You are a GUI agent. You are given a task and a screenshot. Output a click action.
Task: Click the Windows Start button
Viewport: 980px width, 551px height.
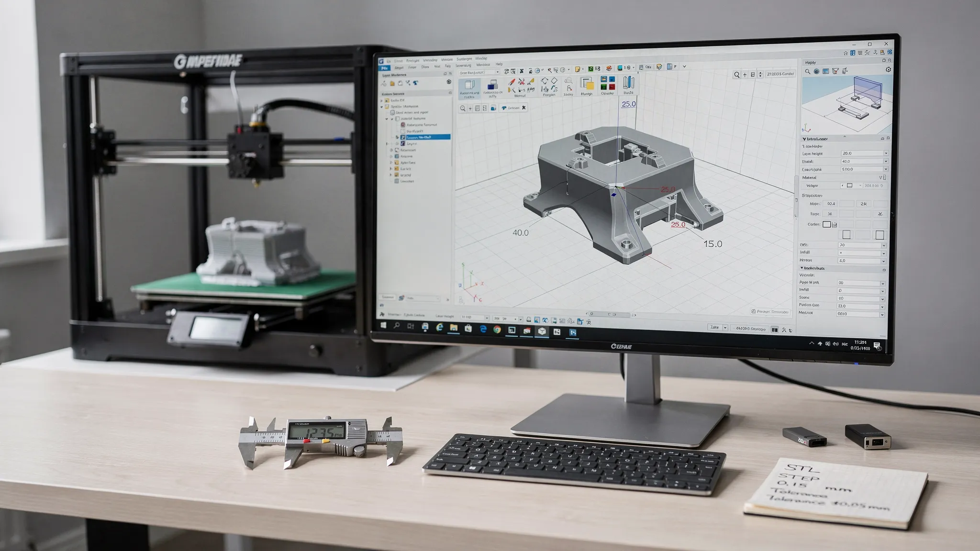[x=383, y=325]
